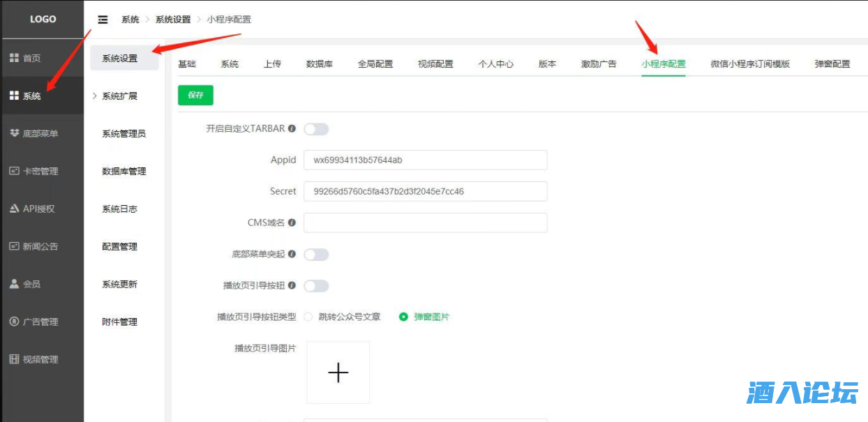Enable the 开启自定义TARBAR switch
This screenshot has height=422, width=868.
(316, 129)
